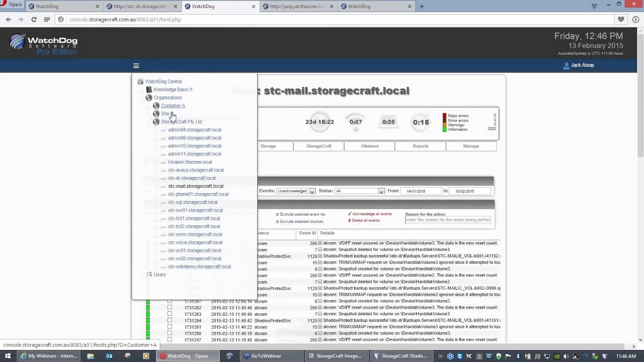Tick the checkbox for event 1731281

pos(170,327)
